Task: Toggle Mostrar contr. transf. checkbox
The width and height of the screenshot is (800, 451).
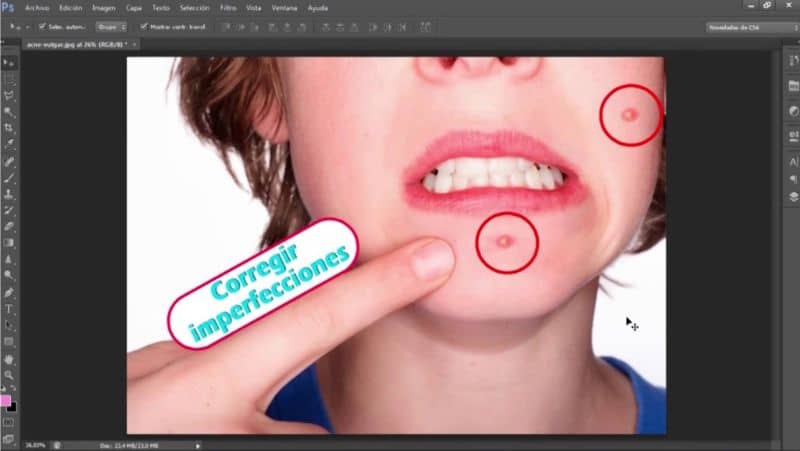Action: click(x=144, y=27)
